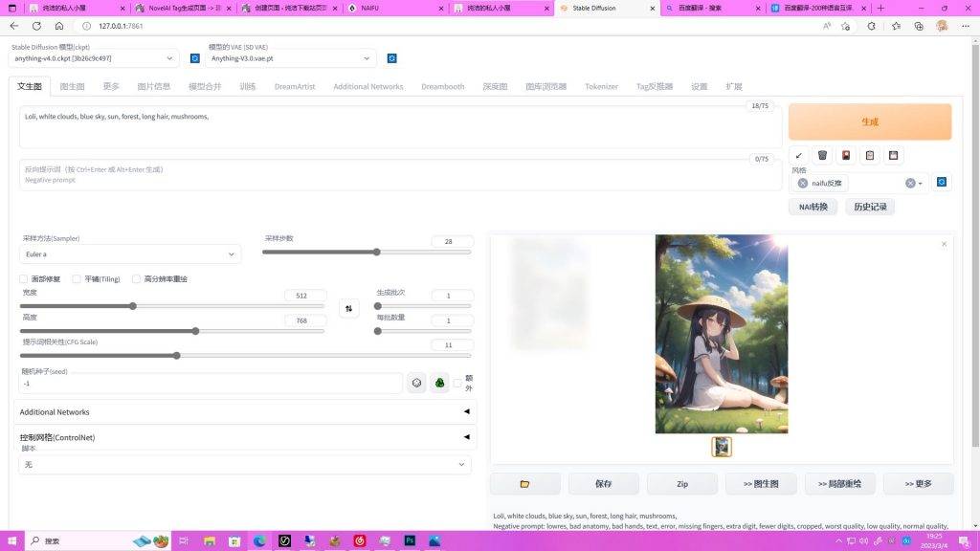The width and height of the screenshot is (980, 551).
Task: Refresh the SD VAE model list
Action: pyautogui.click(x=391, y=58)
